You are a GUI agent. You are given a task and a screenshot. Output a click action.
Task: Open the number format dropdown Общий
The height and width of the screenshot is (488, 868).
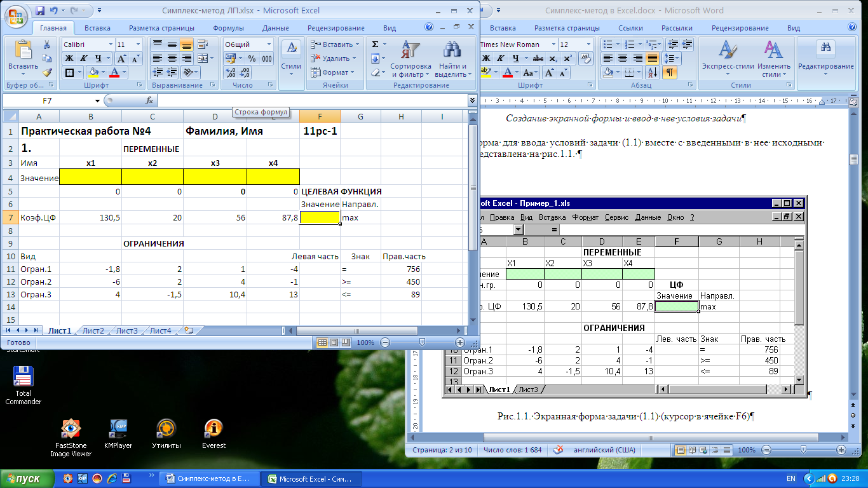click(x=269, y=44)
